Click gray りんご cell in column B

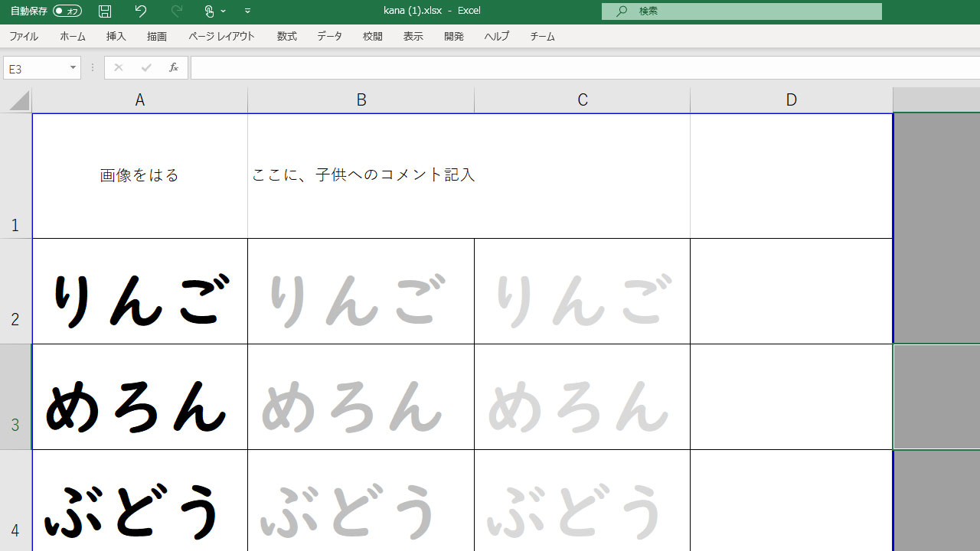[x=361, y=291]
